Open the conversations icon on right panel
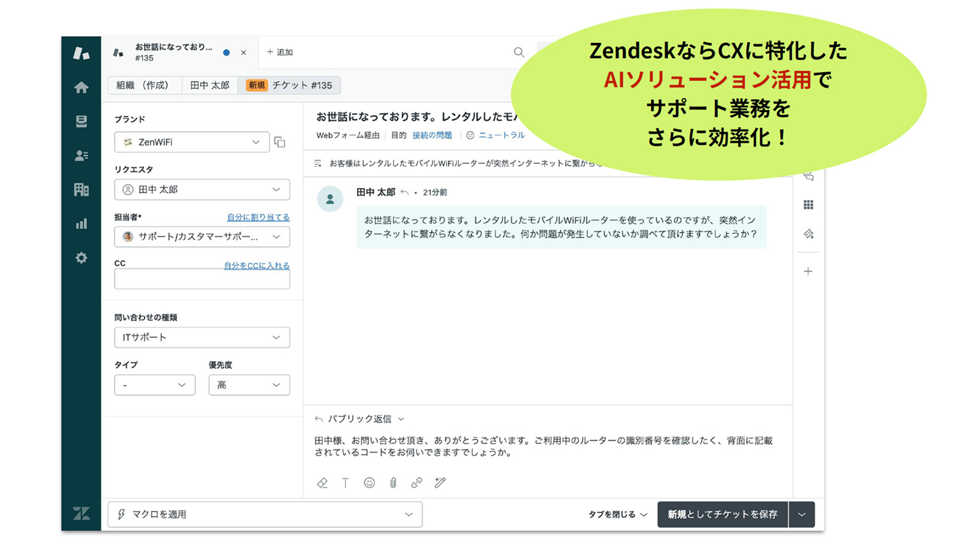Image resolution: width=980 pixels, height=551 pixels. 809,176
